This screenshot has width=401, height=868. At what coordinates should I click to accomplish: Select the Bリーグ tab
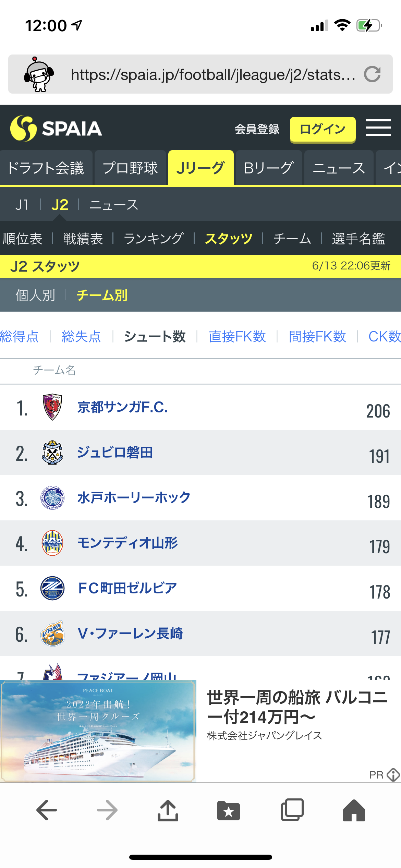pyautogui.click(x=269, y=168)
